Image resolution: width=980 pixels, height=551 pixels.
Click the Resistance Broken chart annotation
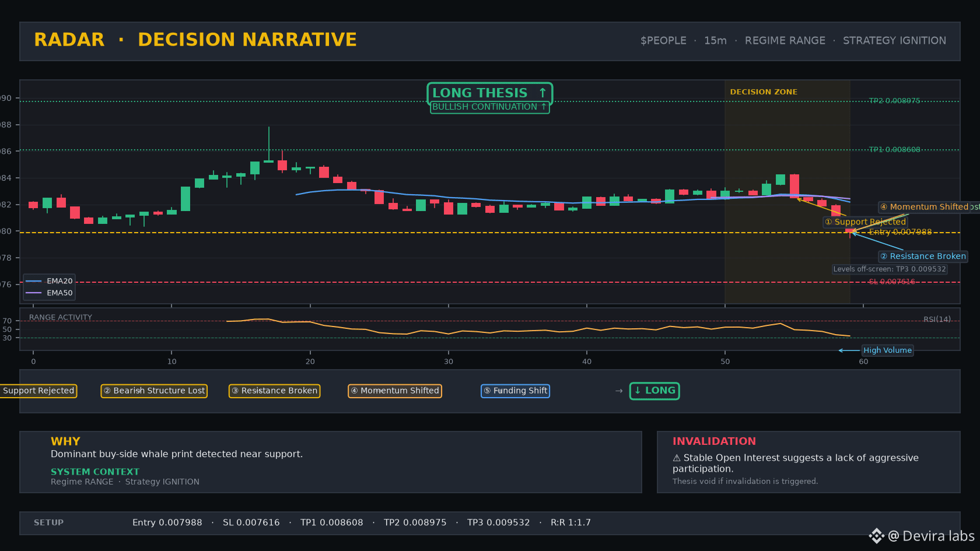click(x=923, y=256)
